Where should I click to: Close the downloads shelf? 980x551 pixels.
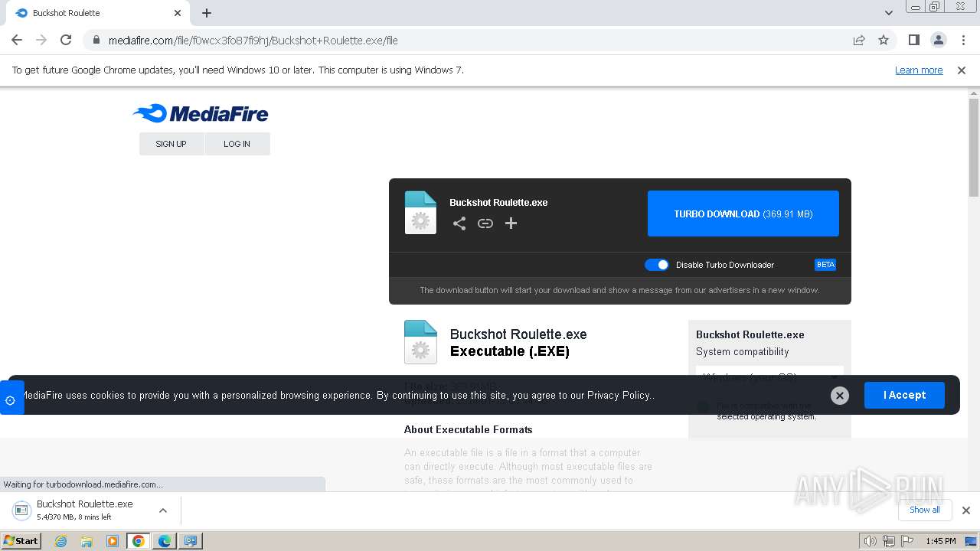click(x=966, y=510)
